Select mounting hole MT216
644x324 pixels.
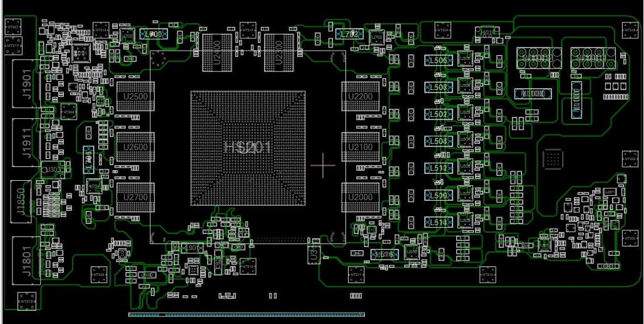[x=630, y=31]
